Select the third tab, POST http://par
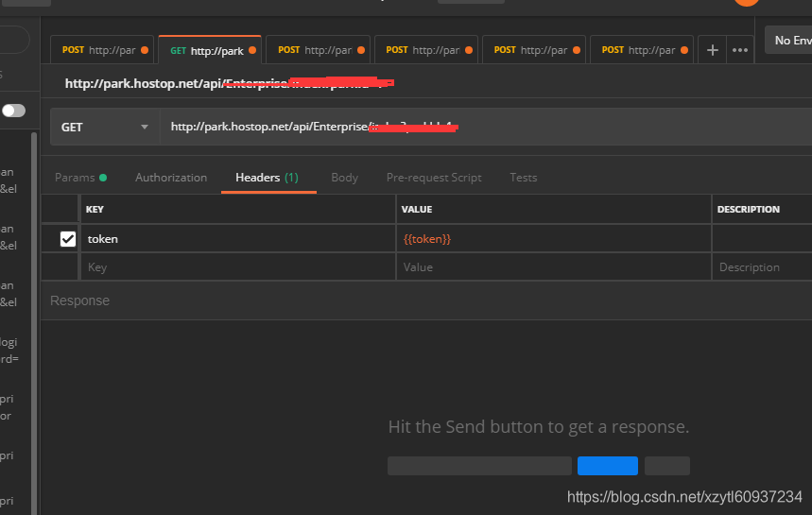The image size is (812, 515). point(318,50)
